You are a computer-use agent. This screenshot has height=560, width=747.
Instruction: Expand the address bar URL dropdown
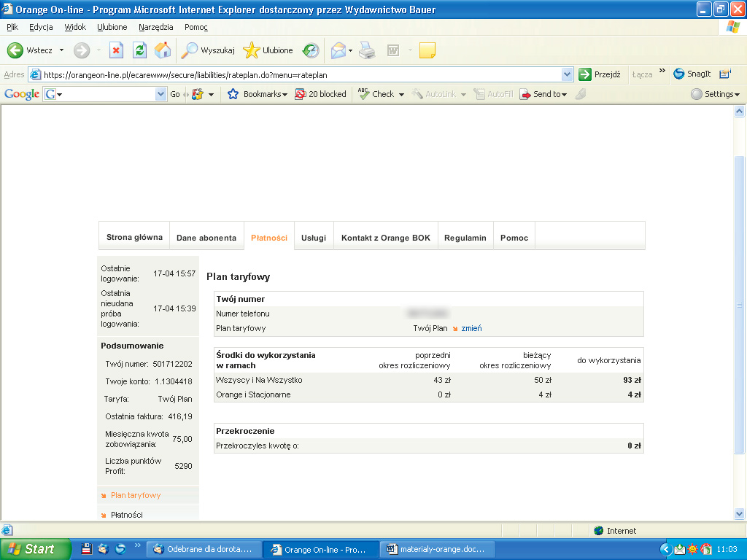(x=567, y=74)
